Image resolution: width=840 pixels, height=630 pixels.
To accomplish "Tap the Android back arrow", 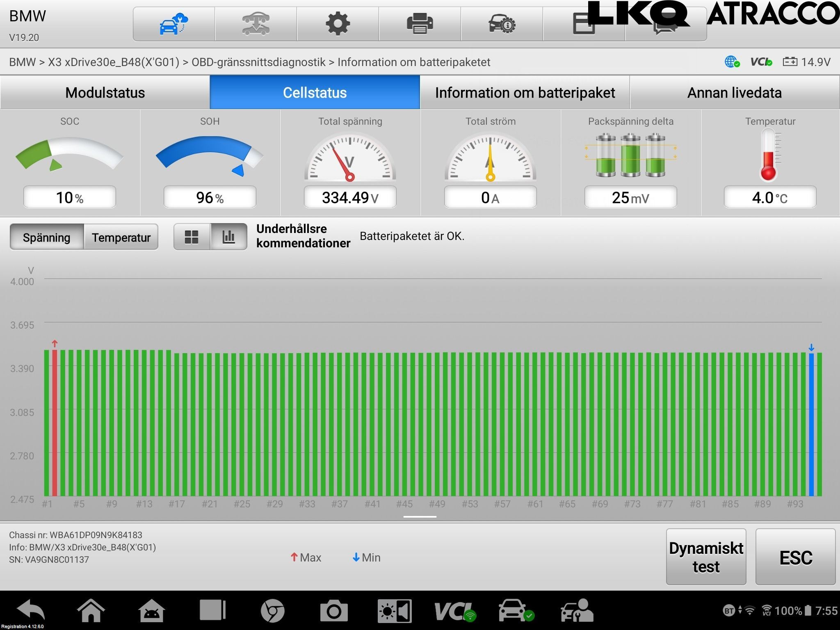I will [x=31, y=610].
